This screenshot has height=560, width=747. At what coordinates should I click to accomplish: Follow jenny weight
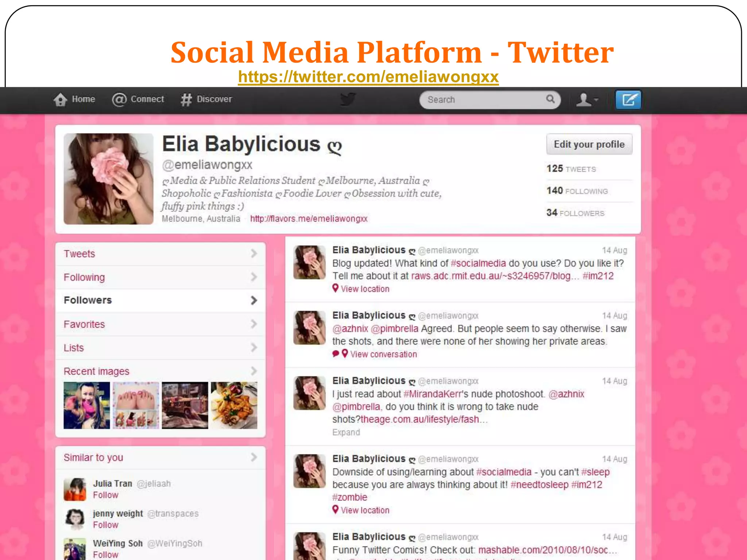(x=106, y=525)
